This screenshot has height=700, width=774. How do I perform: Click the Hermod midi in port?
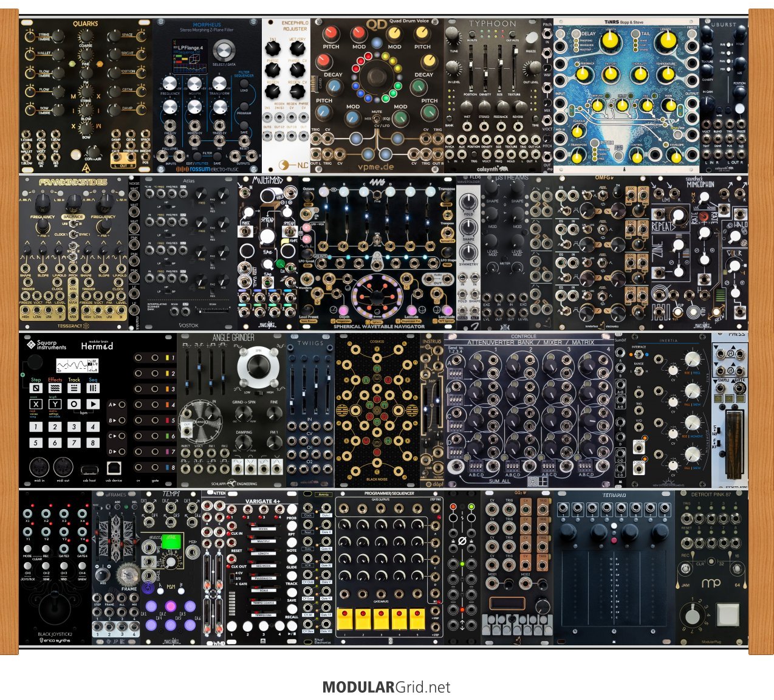[x=39, y=467]
